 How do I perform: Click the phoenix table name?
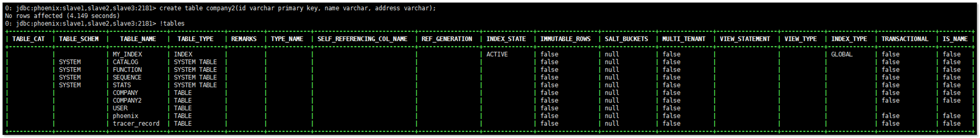coord(125,116)
